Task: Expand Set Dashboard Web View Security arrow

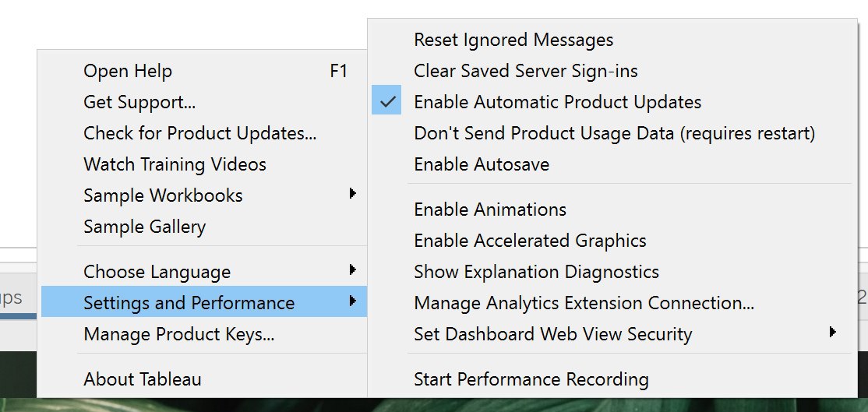Action: (x=832, y=333)
